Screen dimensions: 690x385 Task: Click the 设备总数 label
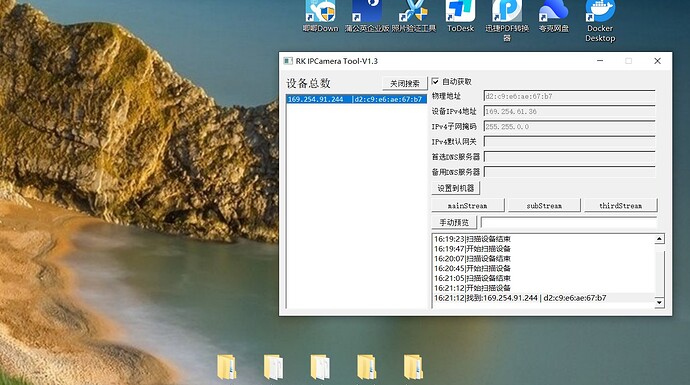coord(308,83)
